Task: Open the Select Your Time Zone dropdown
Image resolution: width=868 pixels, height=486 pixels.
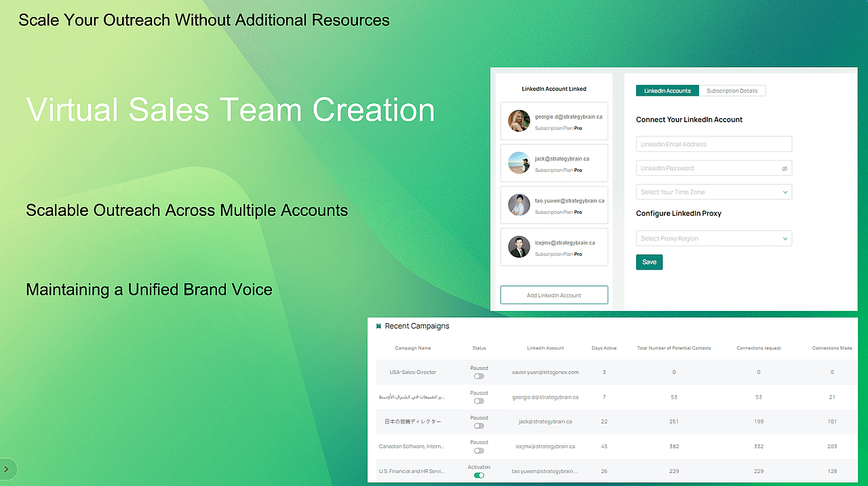Action: coord(713,191)
